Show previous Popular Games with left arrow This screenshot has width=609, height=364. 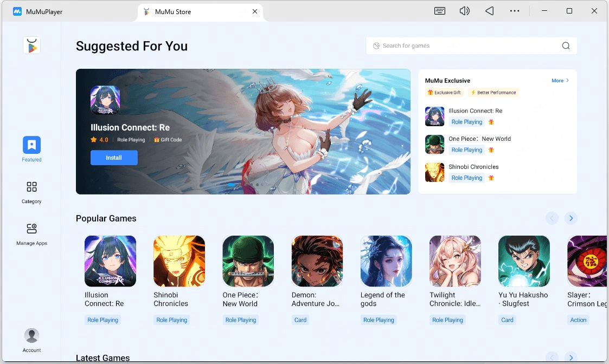point(552,218)
